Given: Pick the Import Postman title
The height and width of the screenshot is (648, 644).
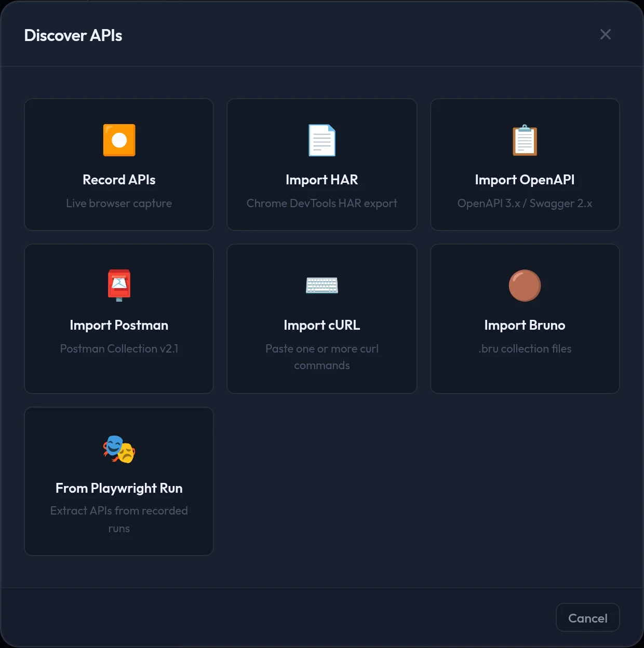Looking at the screenshot, I should (119, 325).
